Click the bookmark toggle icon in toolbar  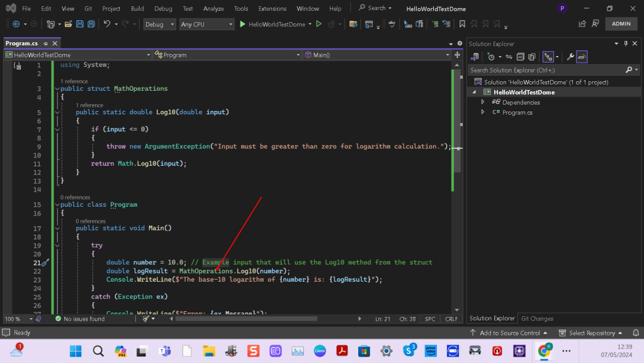462,24
